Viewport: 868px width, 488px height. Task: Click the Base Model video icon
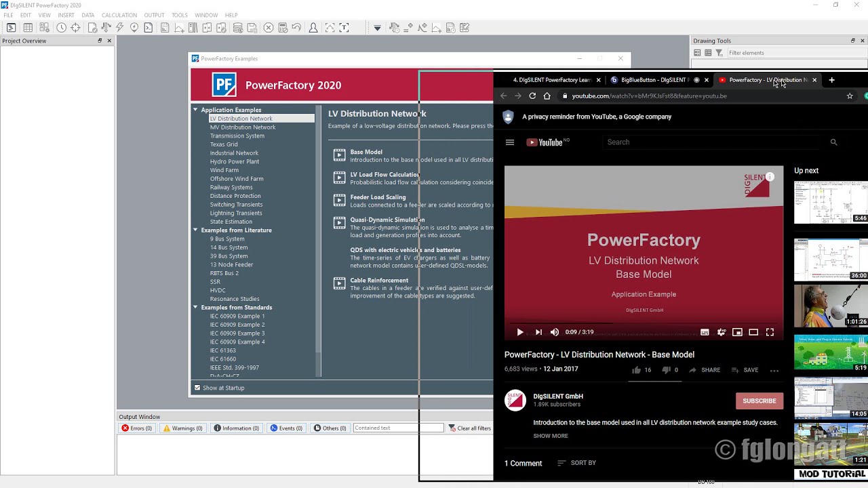click(x=339, y=155)
